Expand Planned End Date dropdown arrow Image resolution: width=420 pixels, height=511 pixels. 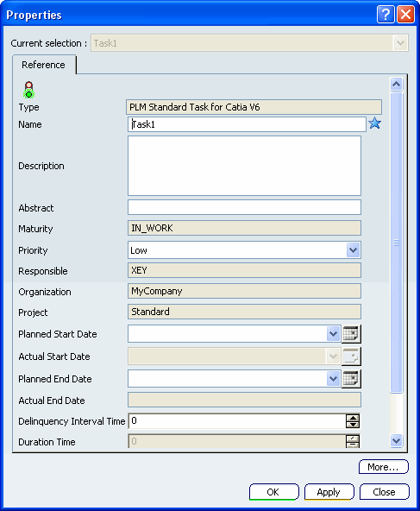click(x=333, y=379)
